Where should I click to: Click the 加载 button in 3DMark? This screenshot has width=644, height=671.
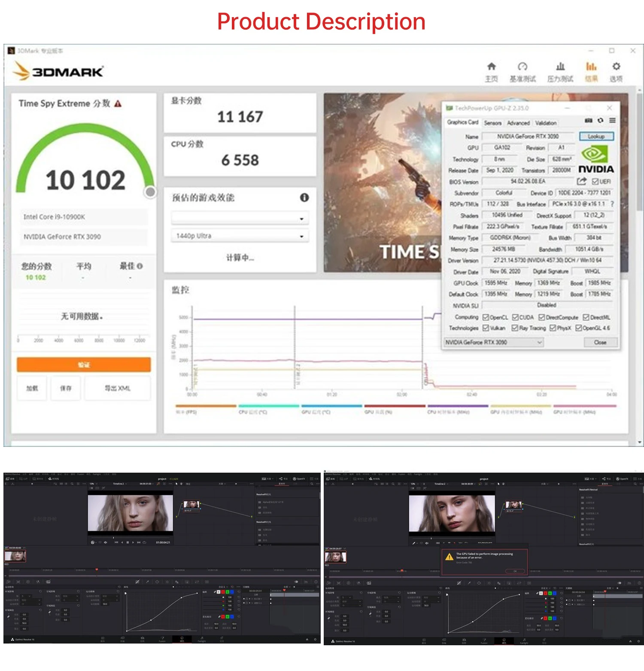point(32,388)
